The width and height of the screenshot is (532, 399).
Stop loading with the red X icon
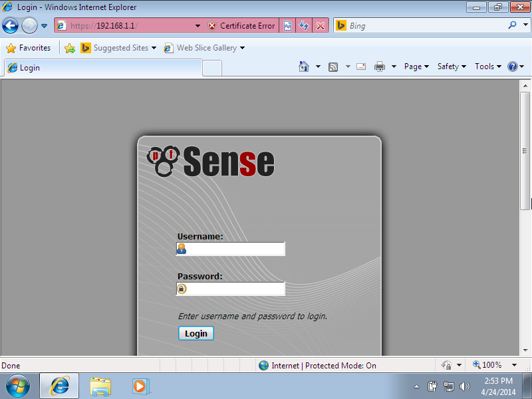tap(321, 26)
